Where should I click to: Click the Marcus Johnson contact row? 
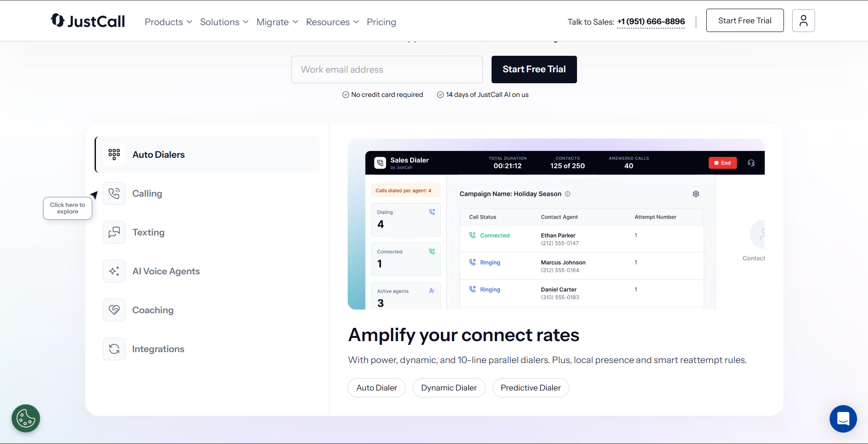click(582, 266)
